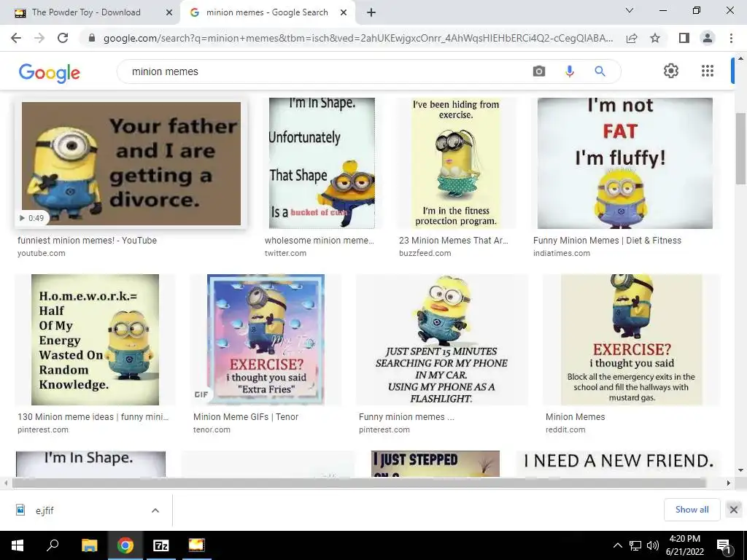
Task: Open a new browser tab
Action: pos(371,12)
